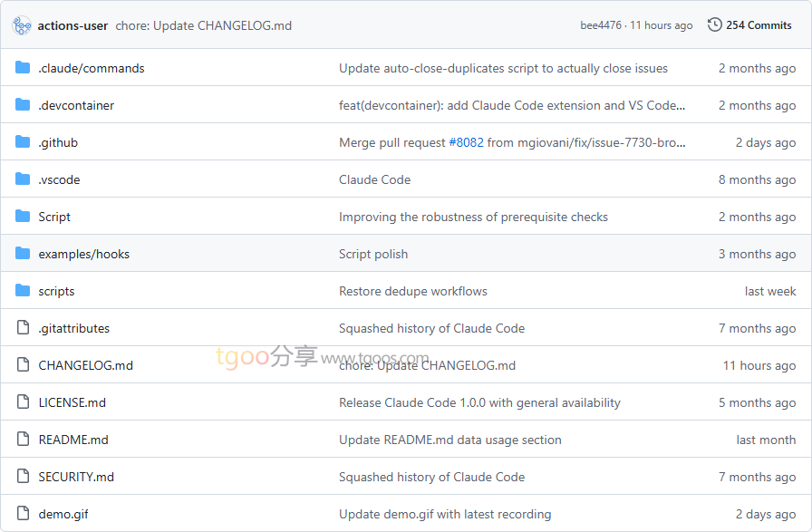Open the .vscode folder

pos(59,179)
